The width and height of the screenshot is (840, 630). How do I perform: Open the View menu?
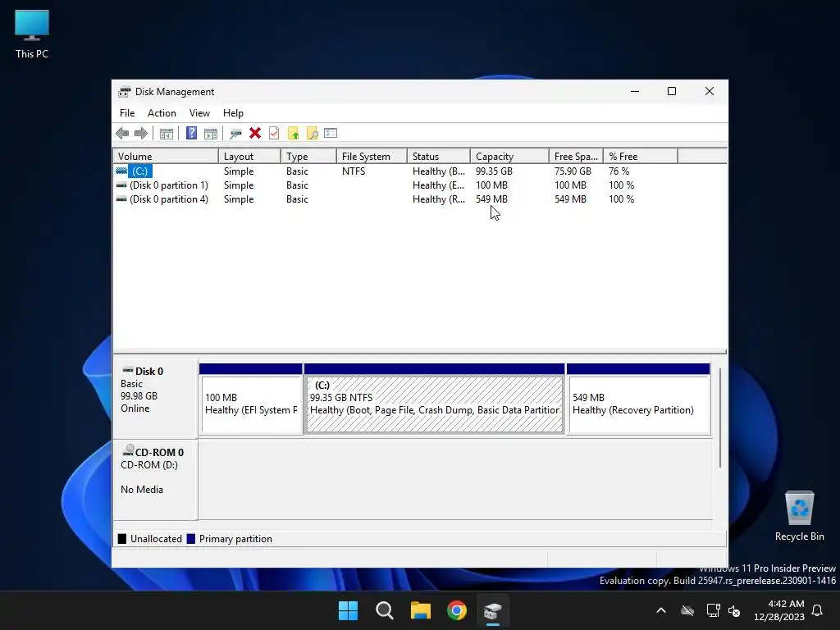(x=199, y=113)
